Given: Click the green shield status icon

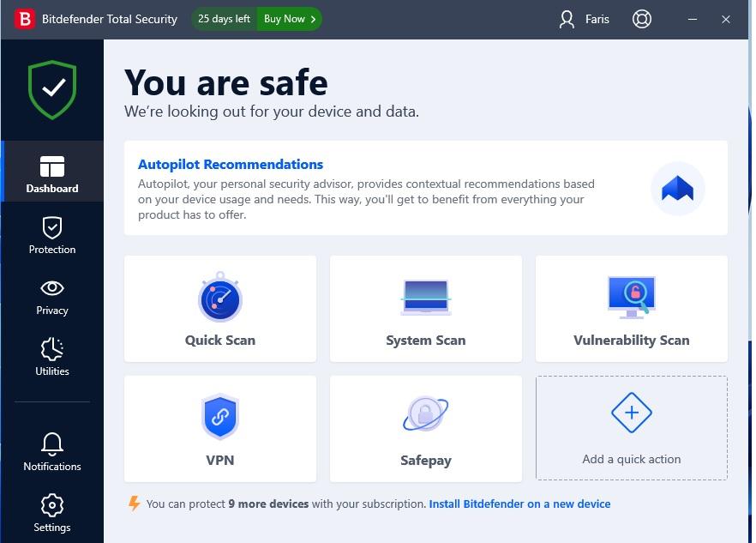Looking at the screenshot, I should tap(52, 89).
